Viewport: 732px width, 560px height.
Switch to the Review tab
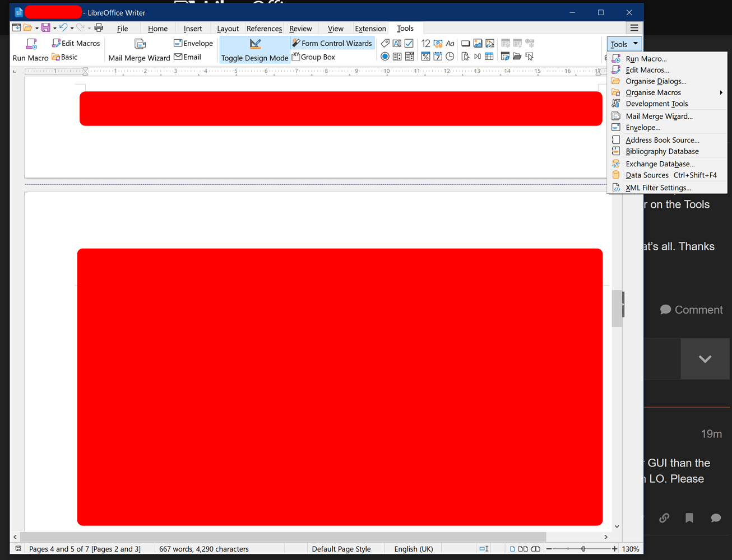click(x=300, y=29)
